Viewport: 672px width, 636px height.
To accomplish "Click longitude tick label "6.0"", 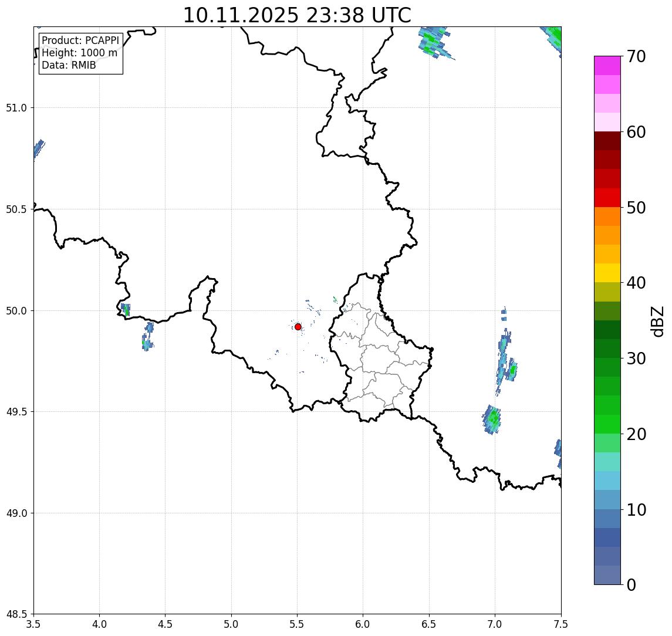I will click(x=363, y=624).
